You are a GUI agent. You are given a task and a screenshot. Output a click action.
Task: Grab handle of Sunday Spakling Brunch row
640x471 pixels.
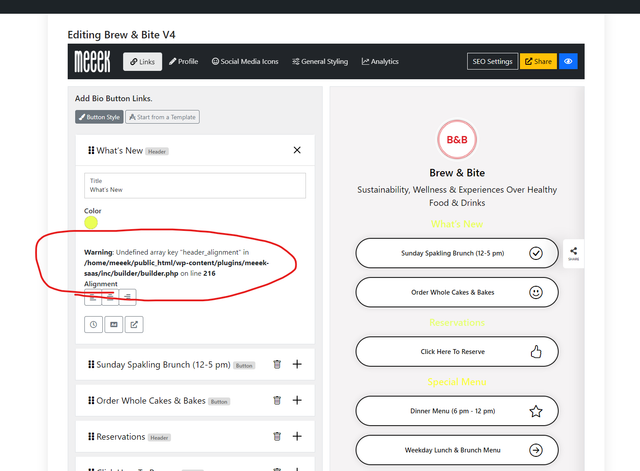click(x=91, y=364)
